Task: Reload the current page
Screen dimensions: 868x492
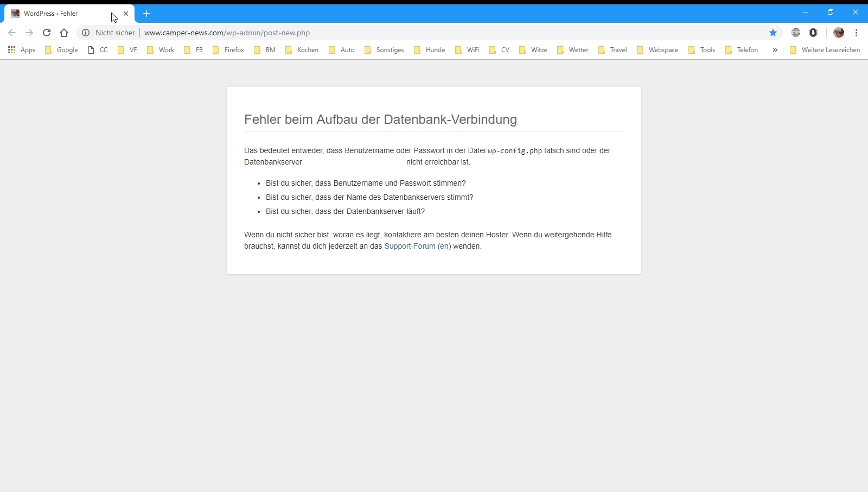Action: 47,33
